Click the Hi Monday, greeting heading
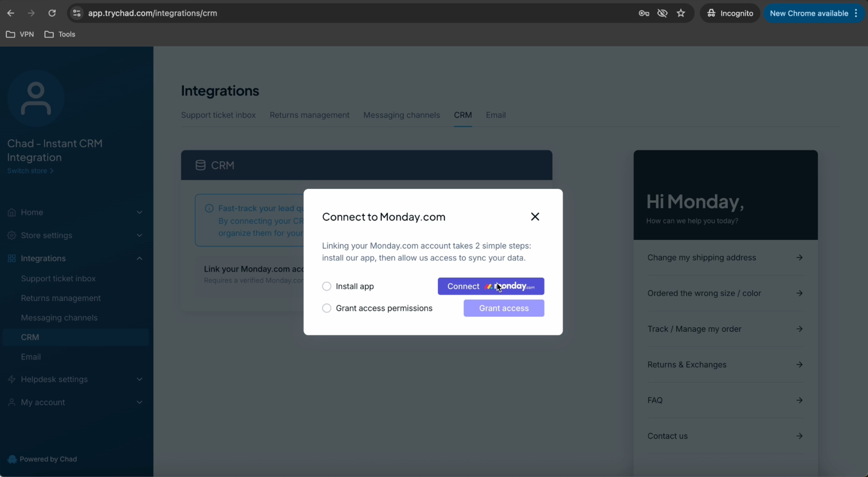 pyautogui.click(x=695, y=202)
